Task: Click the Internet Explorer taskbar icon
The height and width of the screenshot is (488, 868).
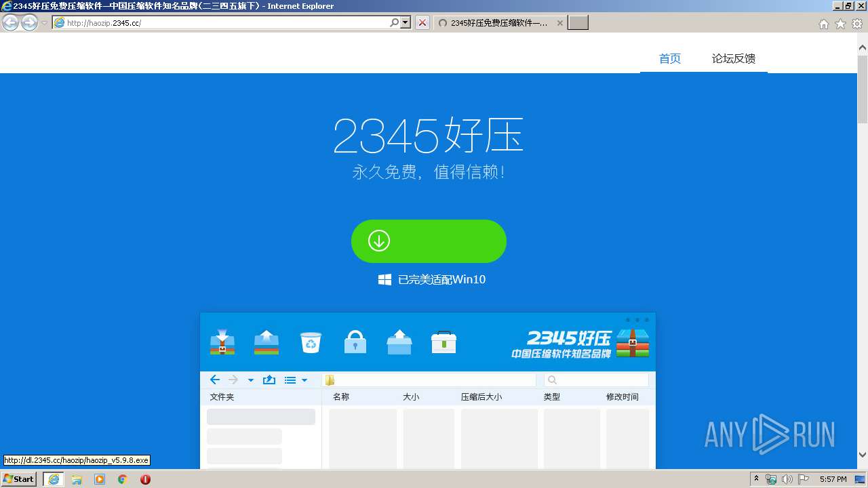Action: (x=54, y=479)
